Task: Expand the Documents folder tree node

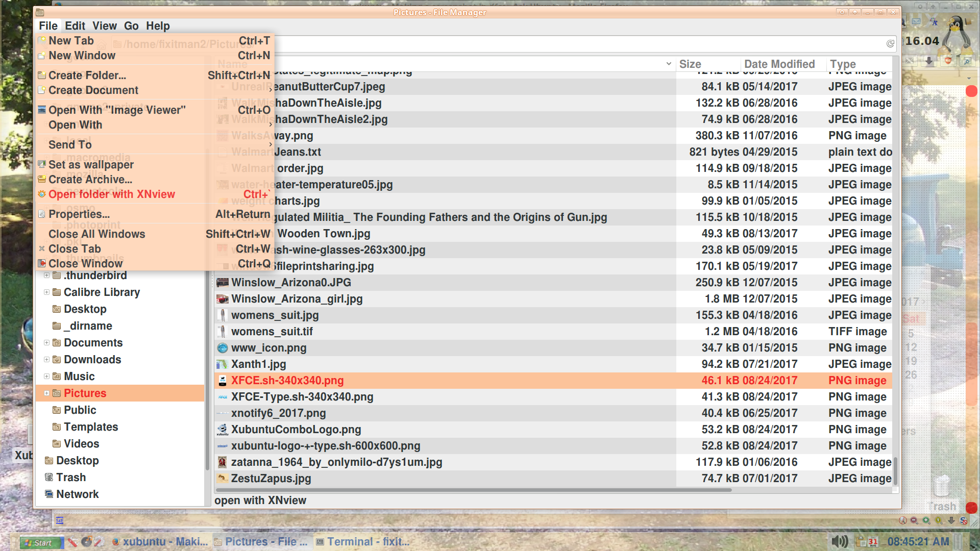Action: pyautogui.click(x=46, y=343)
